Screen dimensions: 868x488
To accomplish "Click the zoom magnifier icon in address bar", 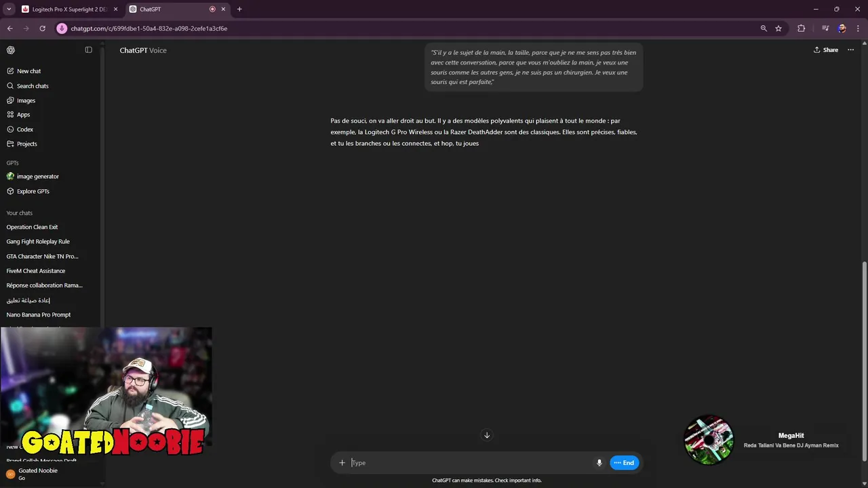I will tap(764, 28).
